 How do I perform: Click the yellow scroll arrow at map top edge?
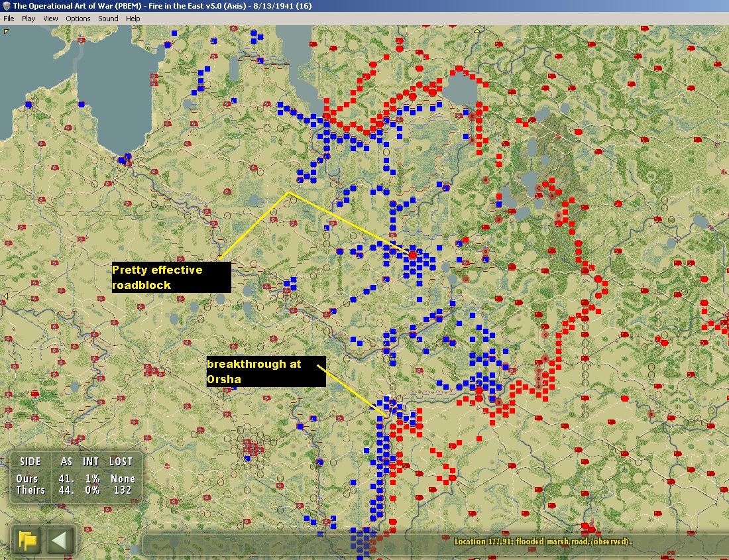point(477,30)
